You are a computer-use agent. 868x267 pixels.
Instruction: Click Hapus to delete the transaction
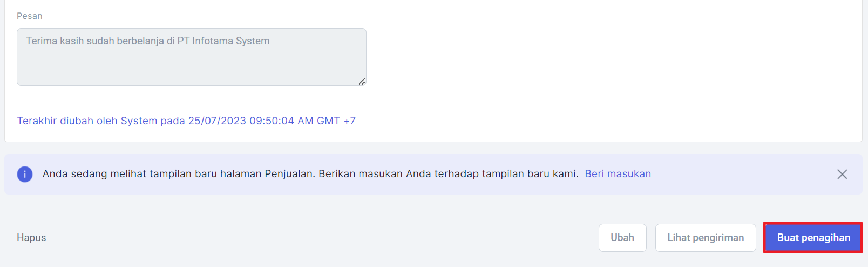pos(31,238)
